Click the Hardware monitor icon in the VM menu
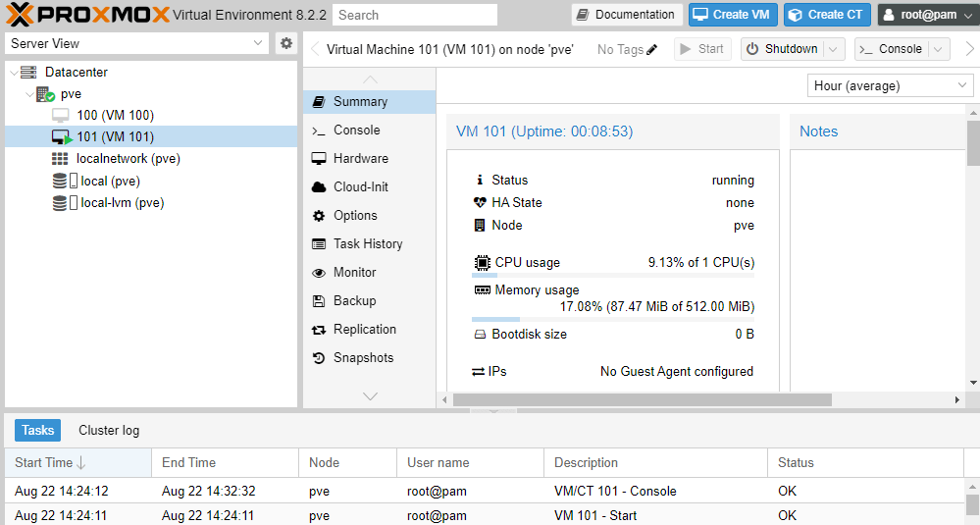The image size is (980, 525). (319, 159)
